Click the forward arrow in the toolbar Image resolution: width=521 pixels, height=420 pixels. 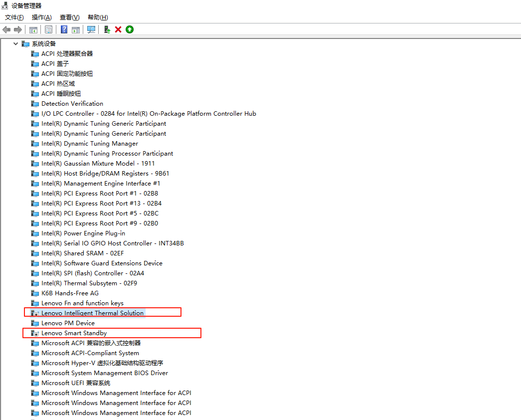[x=18, y=29]
